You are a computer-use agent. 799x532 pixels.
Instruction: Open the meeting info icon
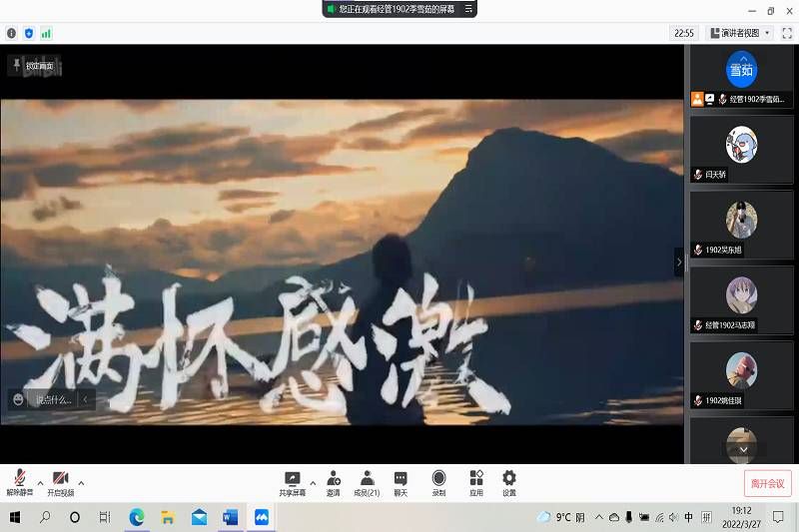pos(11,34)
